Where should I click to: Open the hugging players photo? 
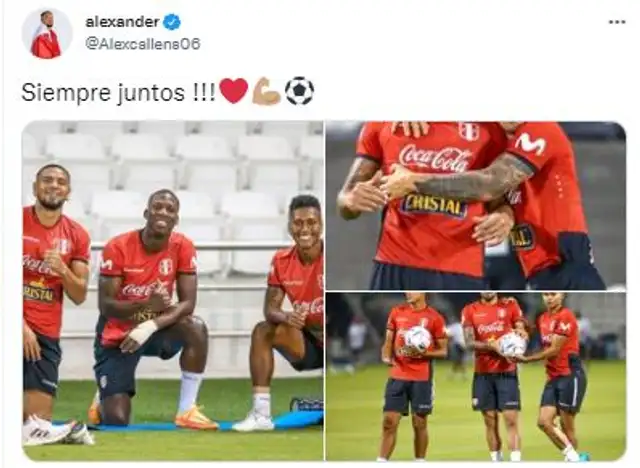point(476,206)
